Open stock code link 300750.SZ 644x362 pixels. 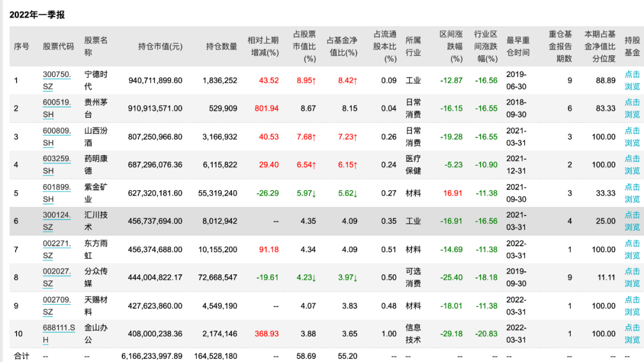point(57,81)
